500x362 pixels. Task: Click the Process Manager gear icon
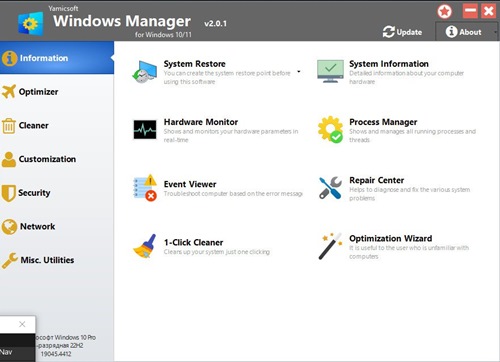click(x=330, y=129)
